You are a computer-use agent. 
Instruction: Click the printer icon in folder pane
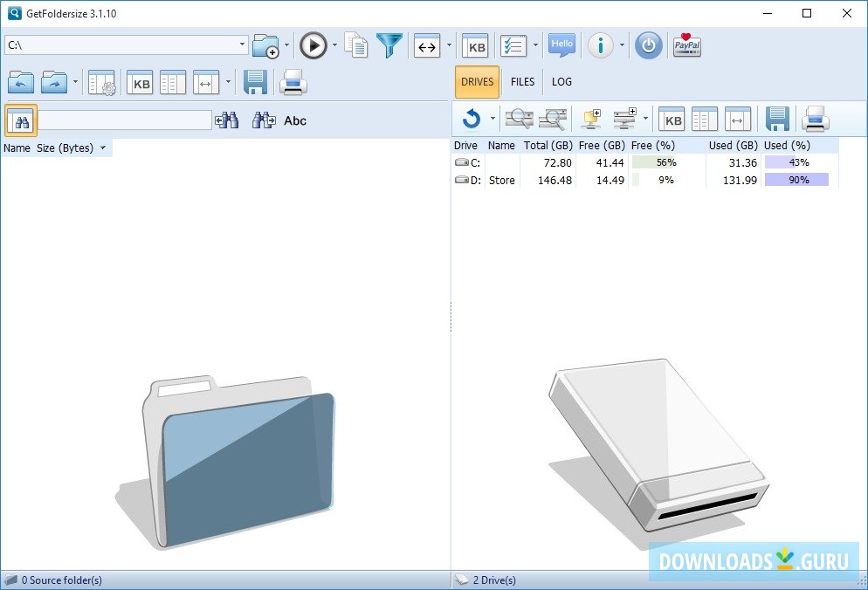[293, 83]
